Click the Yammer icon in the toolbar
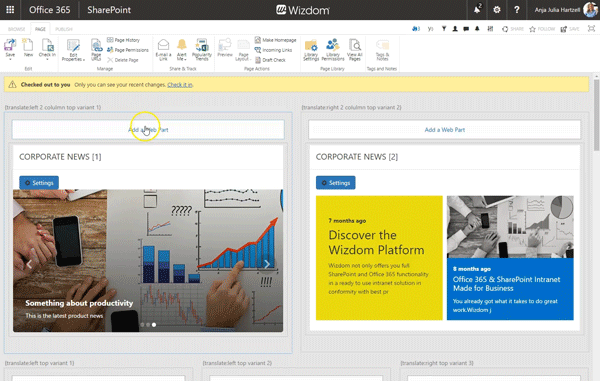Image resolution: width=600 pixels, height=381 pixels. (430, 29)
